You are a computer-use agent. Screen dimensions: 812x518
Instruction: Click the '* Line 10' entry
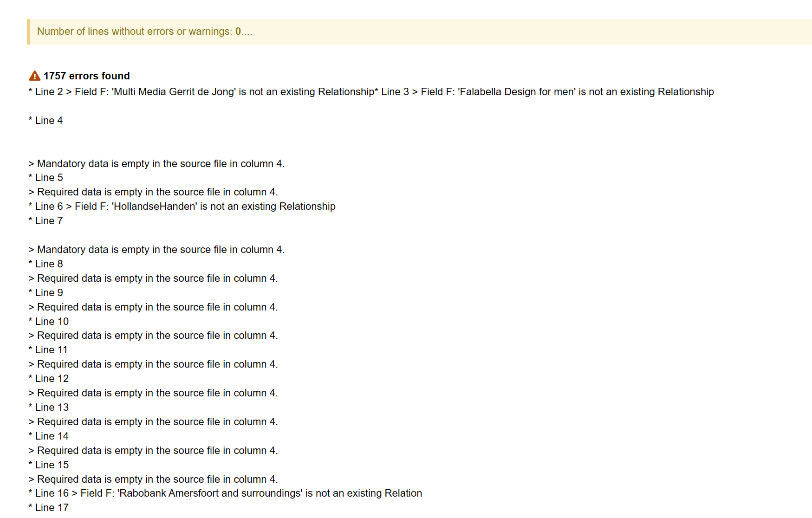point(48,322)
